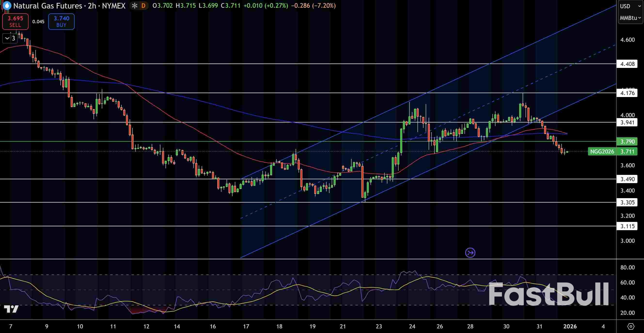This screenshot has width=644, height=333.
Task: Open the USD currency dropdown
Action: pos(630,6)
